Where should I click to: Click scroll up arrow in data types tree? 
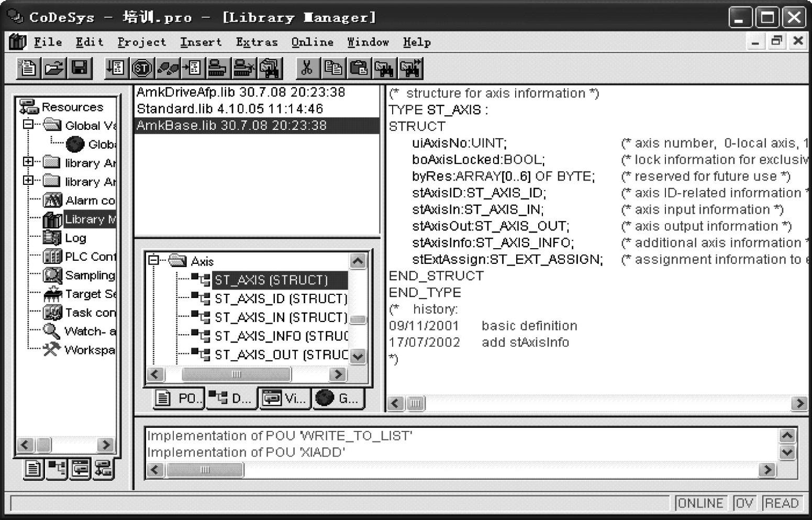[358, 261]
